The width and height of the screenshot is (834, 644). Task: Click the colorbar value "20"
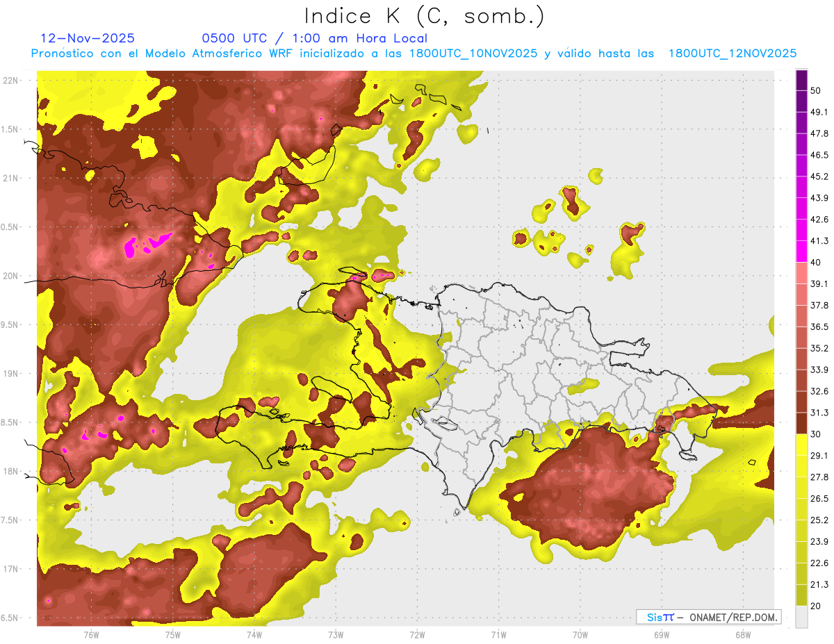(815, 606)
